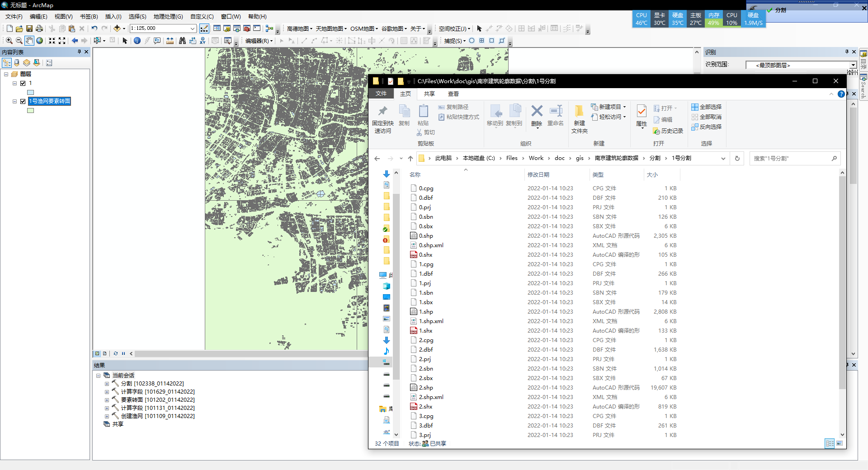This screenshot has height=470, width=868.
Task: Expand 分割 [102338_01142022] result
Action: 107,384
